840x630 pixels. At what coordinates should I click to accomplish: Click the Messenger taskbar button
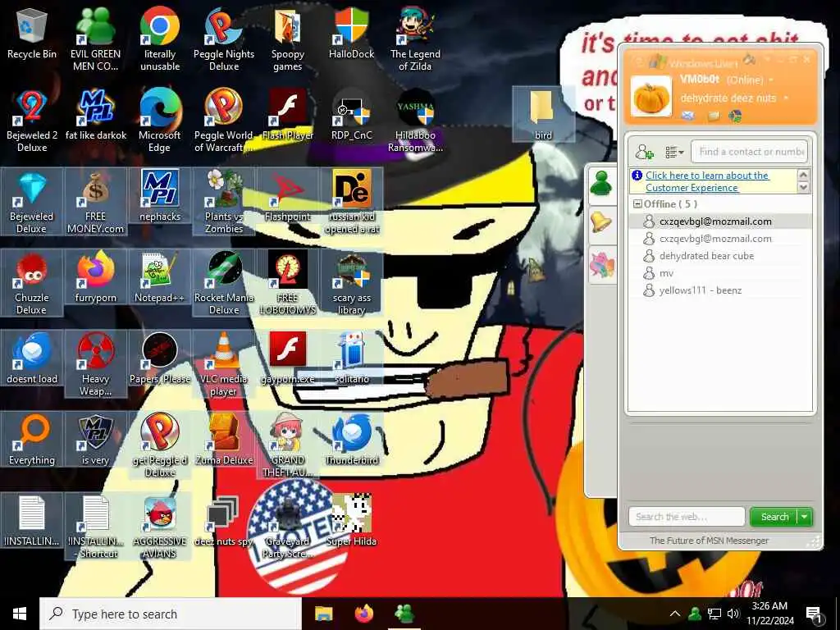404,614
